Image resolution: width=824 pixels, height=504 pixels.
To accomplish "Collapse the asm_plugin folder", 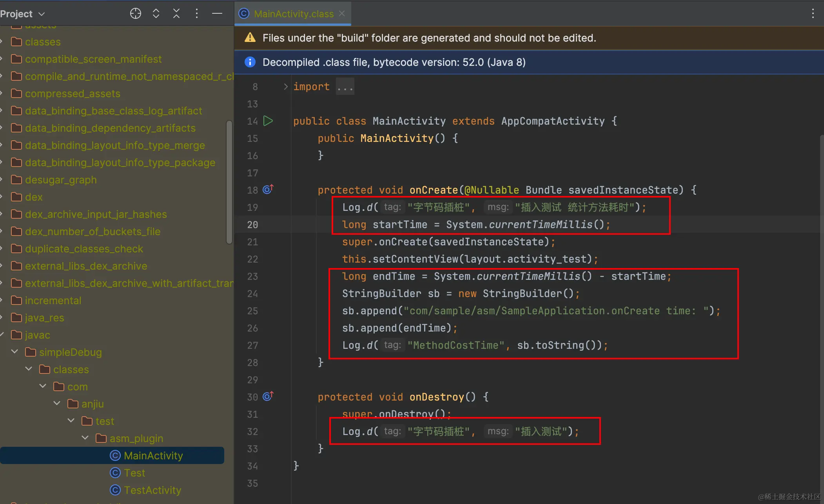I will tap(85, 438).
